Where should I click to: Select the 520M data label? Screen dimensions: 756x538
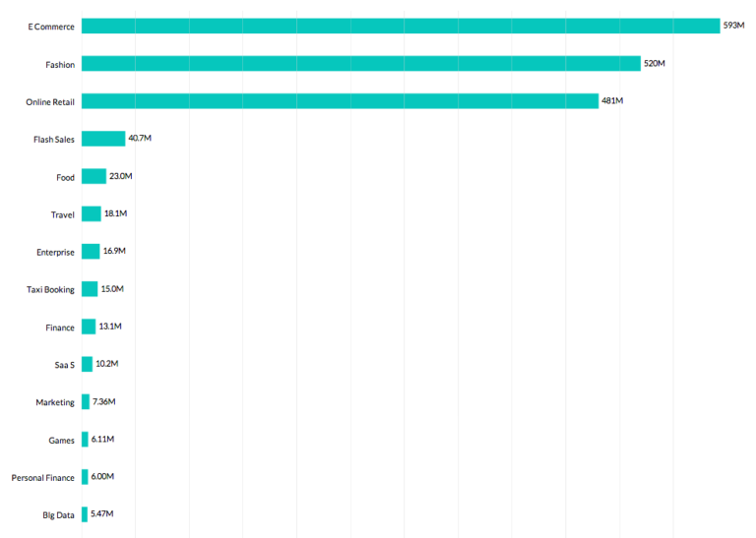click(655, 63)
